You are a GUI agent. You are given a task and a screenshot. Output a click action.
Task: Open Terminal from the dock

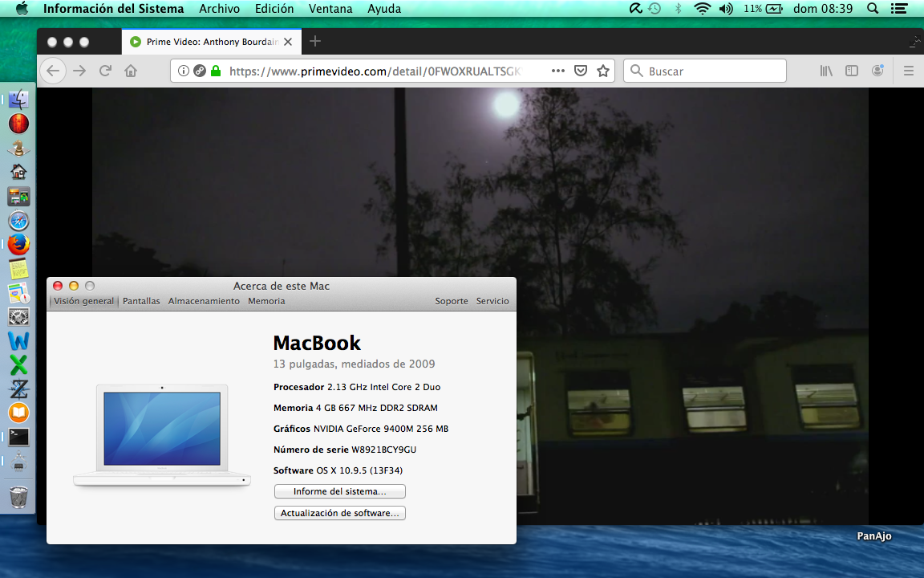click(x=18, y=438)
